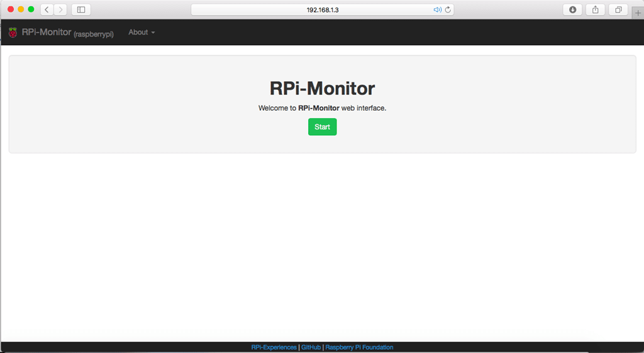
Task: Click the RPi-Monitor heading text
Action: (323, 88)
